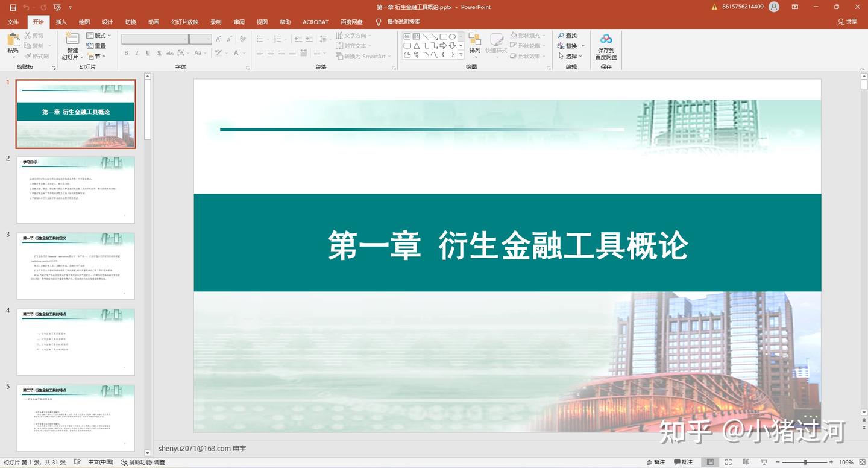Switch to the 插入 ribbon tab

click(x=60, y=22)
